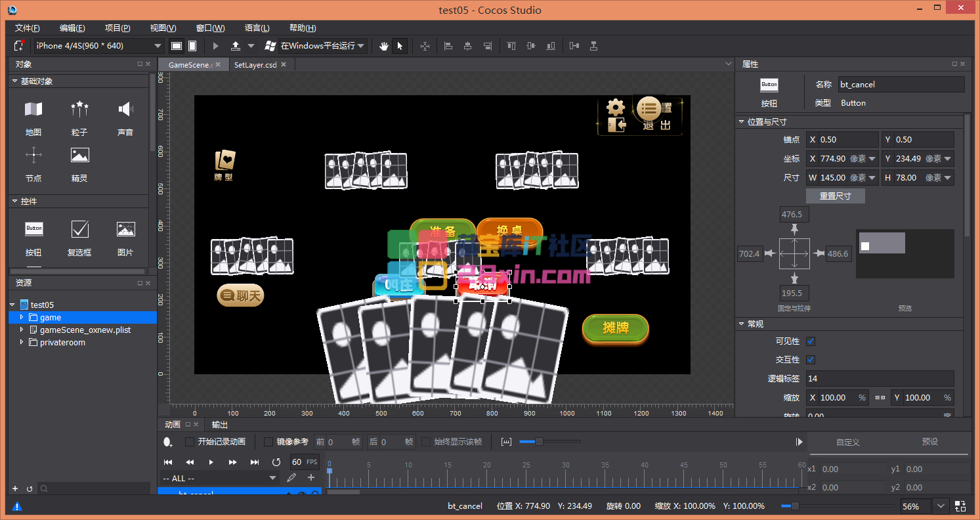This screenshot has height=520, width=980.
Task: Click the refresh resources icon
Action: (30, 488)
